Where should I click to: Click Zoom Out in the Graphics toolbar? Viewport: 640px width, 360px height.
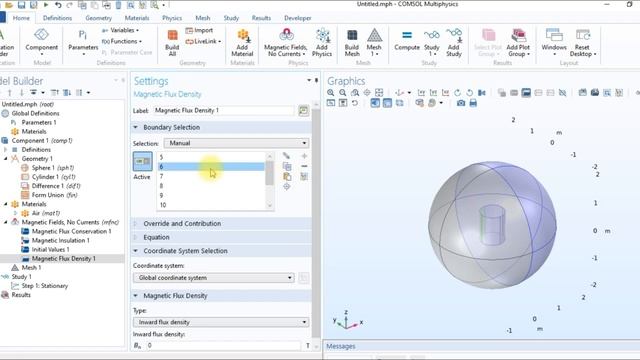[343, 93]
